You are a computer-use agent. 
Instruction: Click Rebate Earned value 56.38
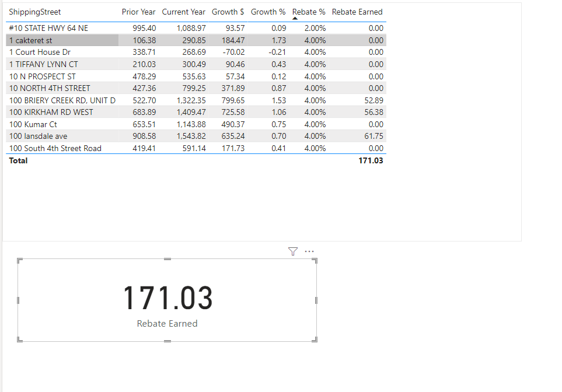(374, 112)
